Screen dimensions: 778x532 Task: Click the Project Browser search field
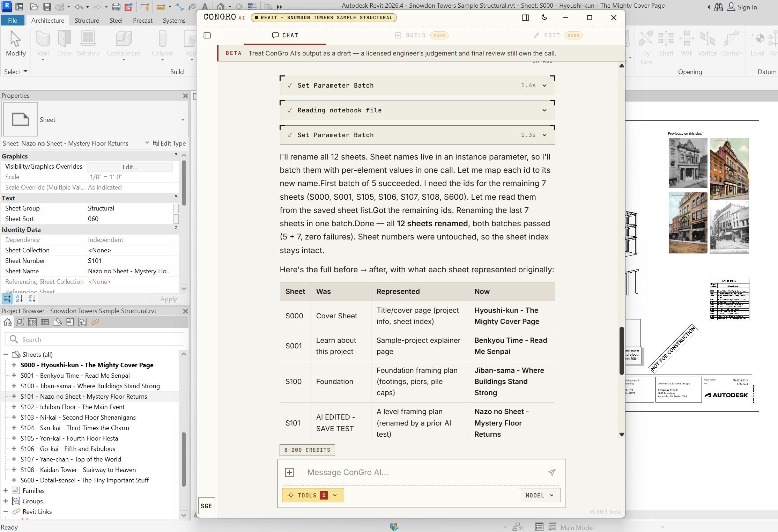coord(95,339)
